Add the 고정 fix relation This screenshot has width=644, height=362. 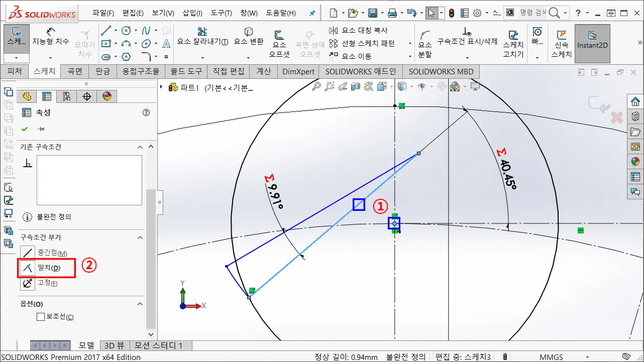click(40, 283)
